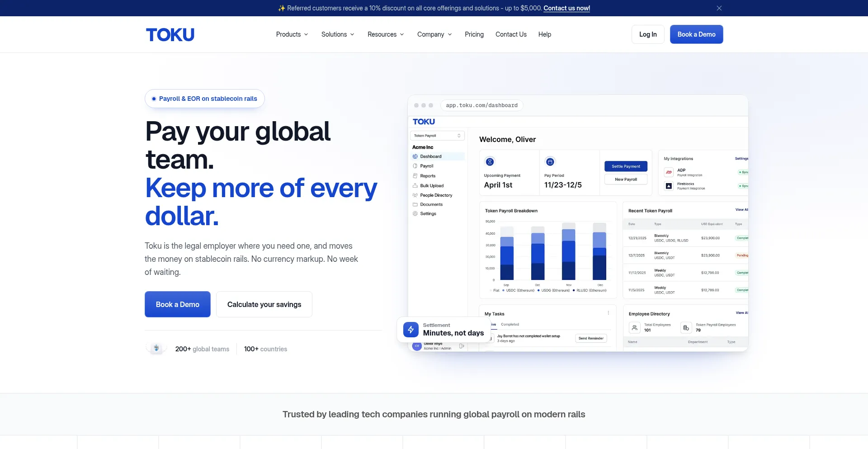Start a New Payroll
The image size is (868, 449).
pyautogui.click(x=626, y=180)
